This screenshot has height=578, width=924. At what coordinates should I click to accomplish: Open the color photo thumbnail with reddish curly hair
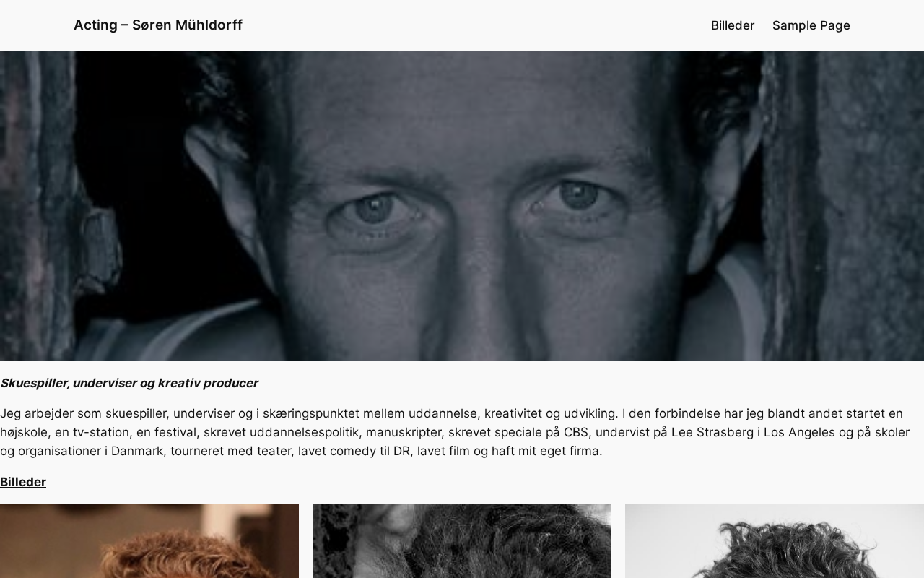[x=149, y=540]
